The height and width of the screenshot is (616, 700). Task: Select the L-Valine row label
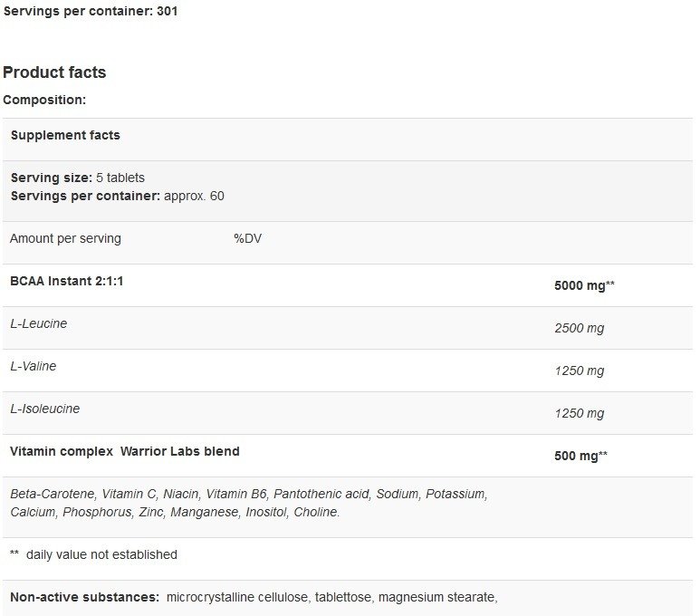click(34, 366)
